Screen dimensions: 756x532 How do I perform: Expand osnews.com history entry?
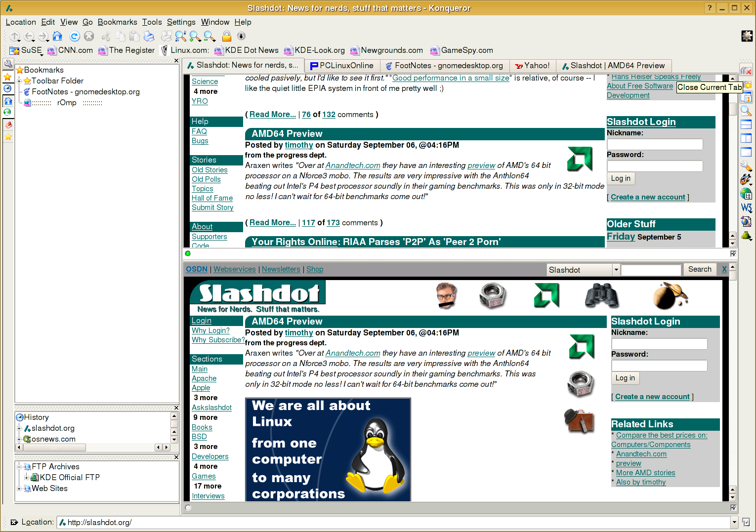click(x=19, y=439)
